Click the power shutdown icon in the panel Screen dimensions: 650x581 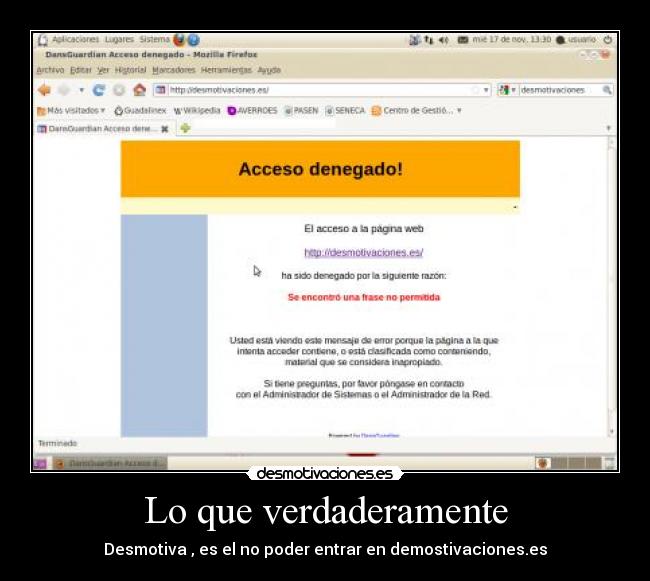[607, 39]
